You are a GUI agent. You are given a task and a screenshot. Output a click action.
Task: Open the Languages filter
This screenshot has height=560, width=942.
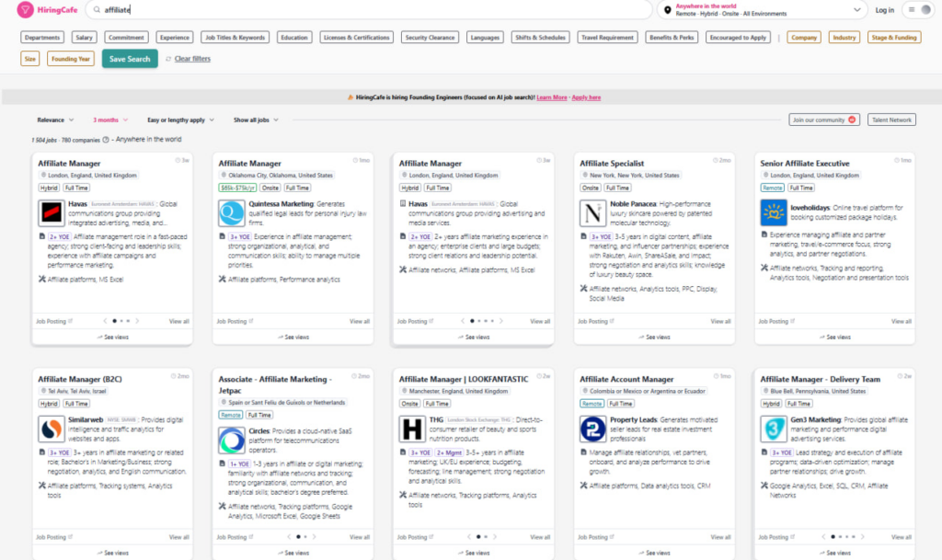(485, 37)
